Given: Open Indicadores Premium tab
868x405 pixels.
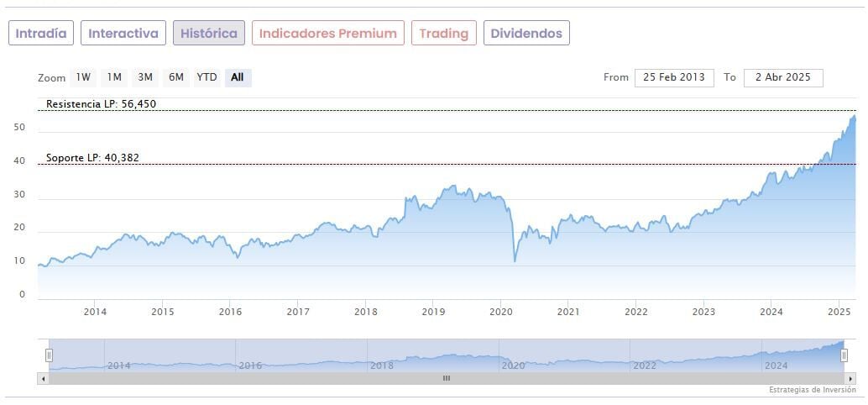Looking at the screenshot, I should click(327, 34).
